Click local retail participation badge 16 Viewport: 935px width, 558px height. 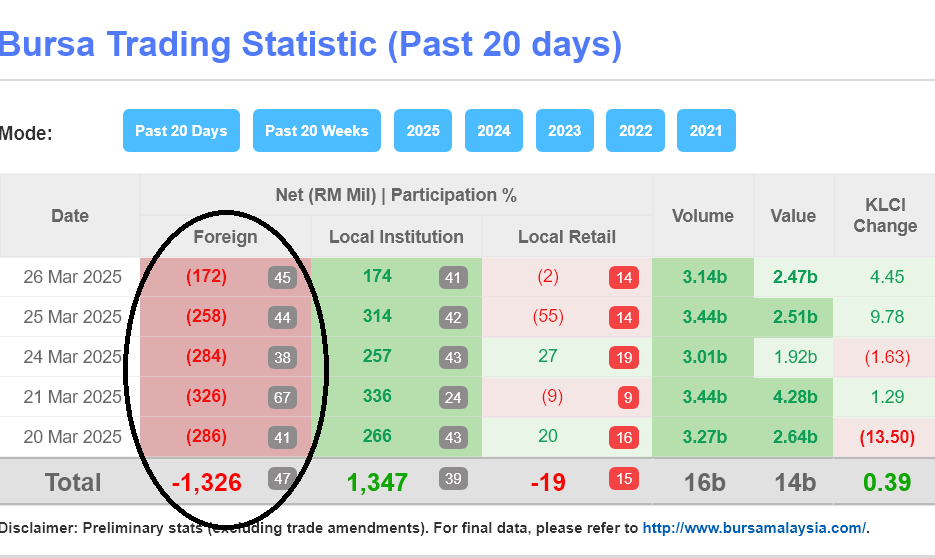pos(624,438)
